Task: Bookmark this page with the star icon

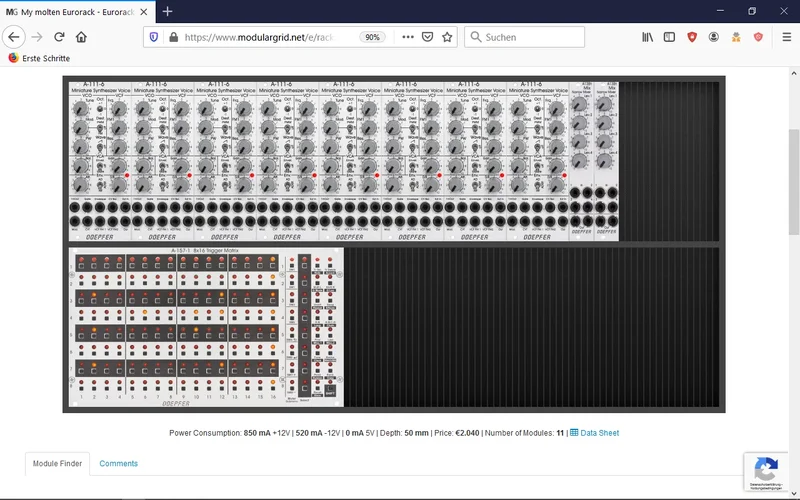Action: pos(447,37)
